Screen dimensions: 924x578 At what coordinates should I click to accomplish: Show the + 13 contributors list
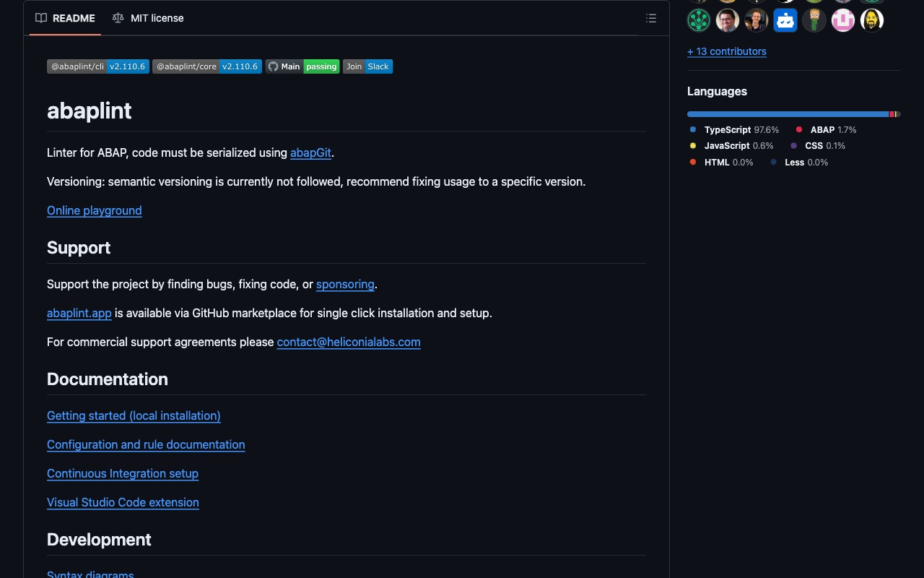[727, 51]
